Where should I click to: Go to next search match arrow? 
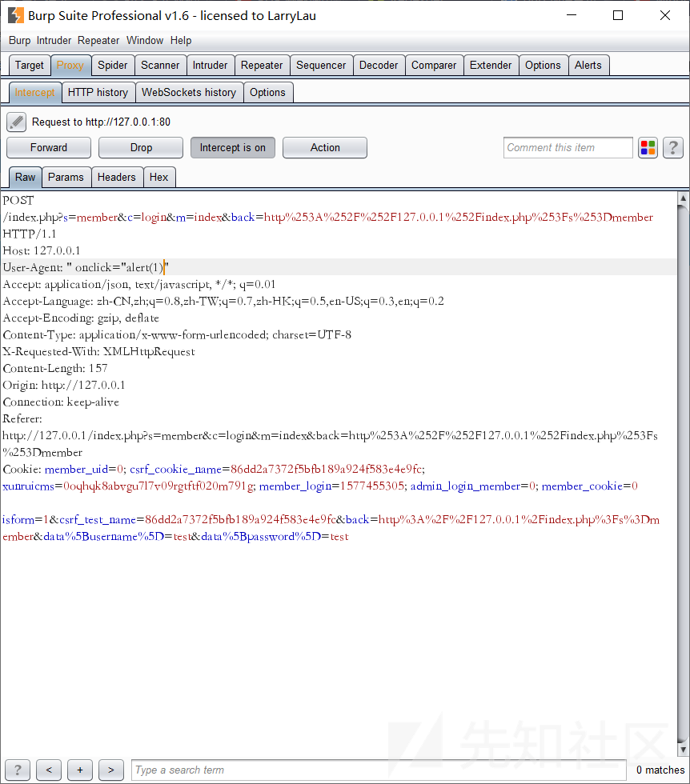111,770
